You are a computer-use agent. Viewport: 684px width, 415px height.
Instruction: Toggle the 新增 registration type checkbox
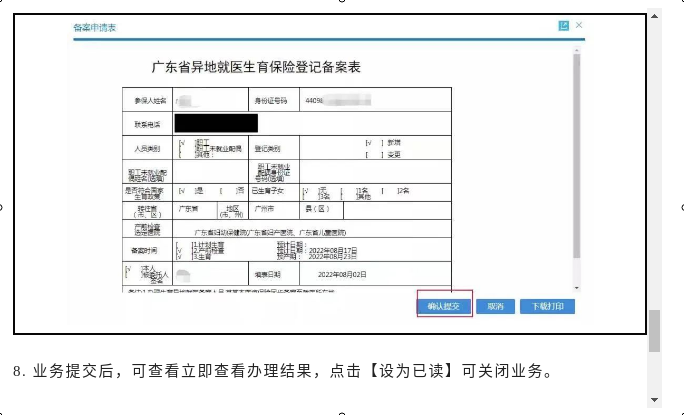375,143
